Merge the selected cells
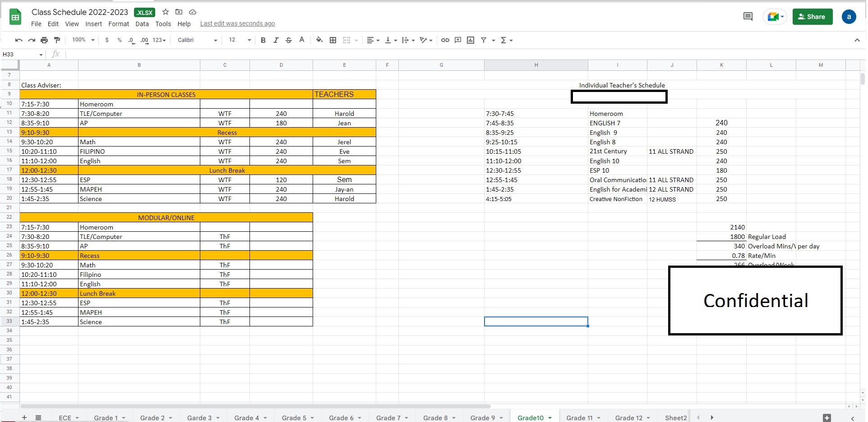868x422 pixels. [x=346, y=40]
